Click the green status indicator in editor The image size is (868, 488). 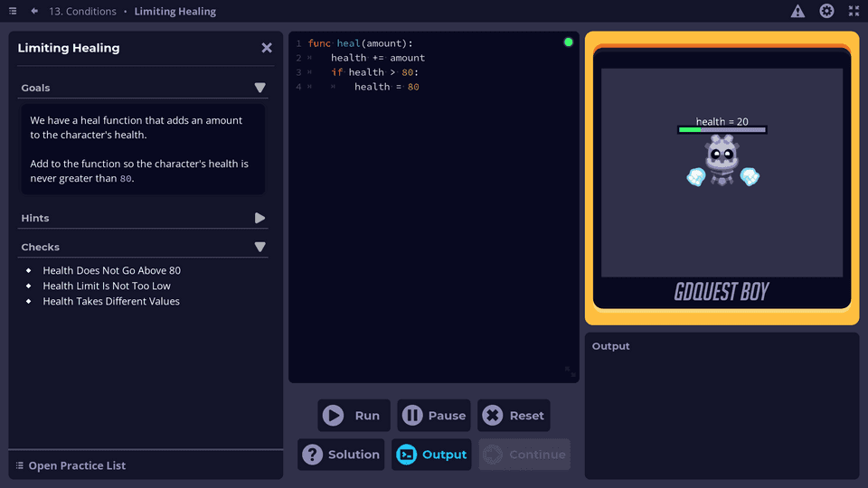pos(568,42)
